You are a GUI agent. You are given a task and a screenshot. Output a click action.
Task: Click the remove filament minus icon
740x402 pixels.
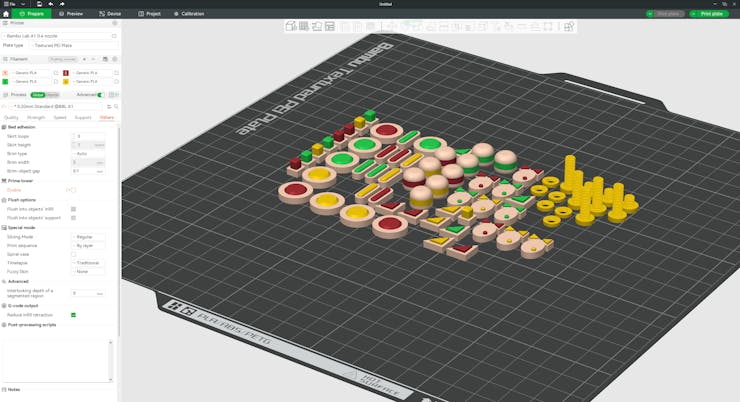tap(93, 59)
